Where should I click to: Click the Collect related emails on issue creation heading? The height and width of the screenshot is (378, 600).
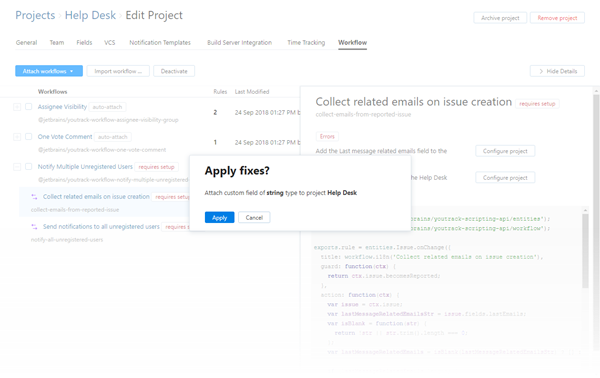[414, 102]
